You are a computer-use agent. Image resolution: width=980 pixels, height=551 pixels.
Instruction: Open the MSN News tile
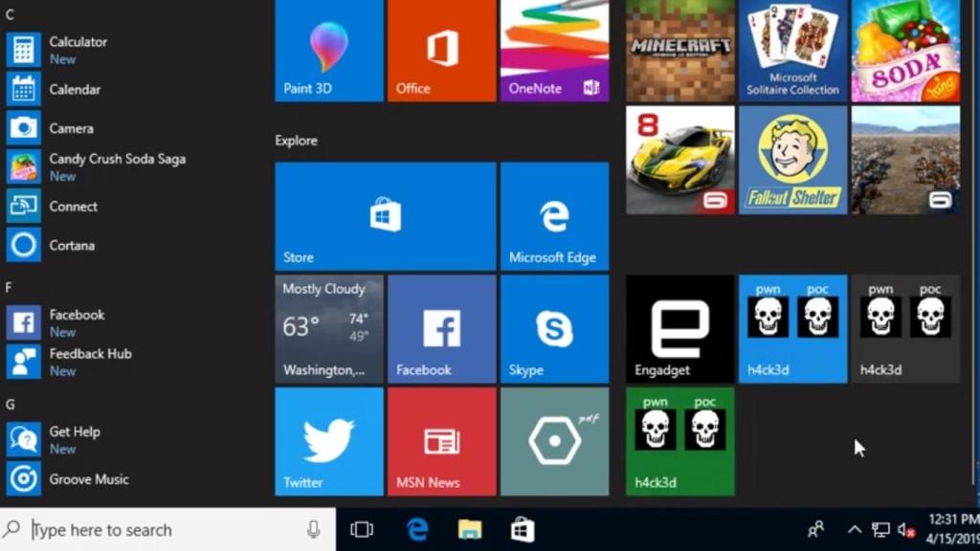pyautogui.click(x=441, y=441)
